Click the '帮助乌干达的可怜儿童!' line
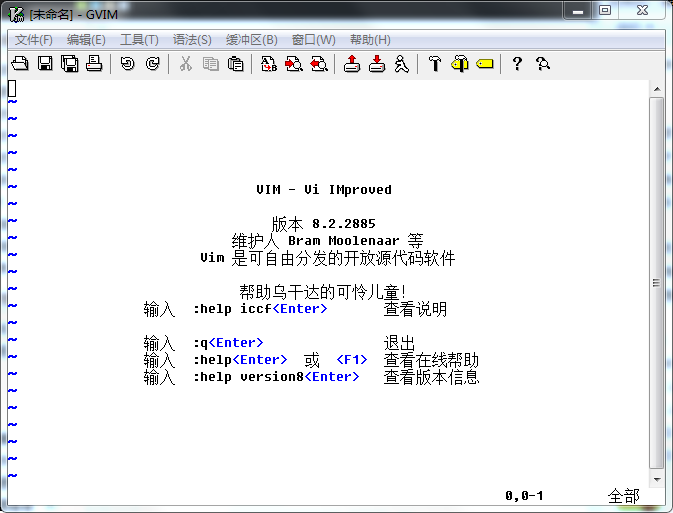The height and width of the screenshot is (513, 673). (x=323, y=292)
